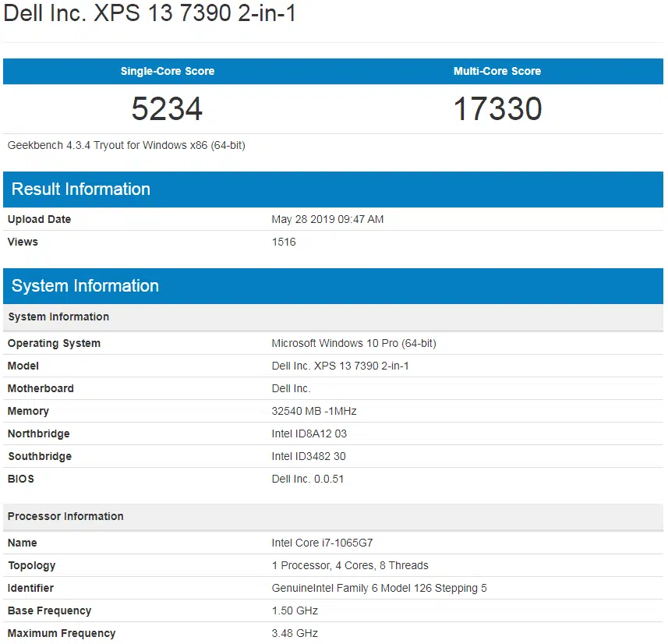Click the Result Information section header
The width and height of the screenshot is (668, 644).
click(333, 189)
